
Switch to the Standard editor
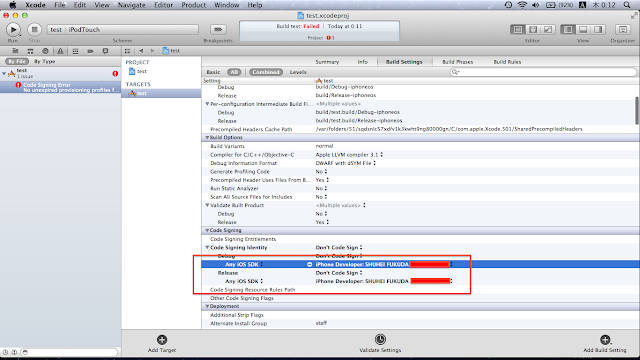tap(518, 29)
